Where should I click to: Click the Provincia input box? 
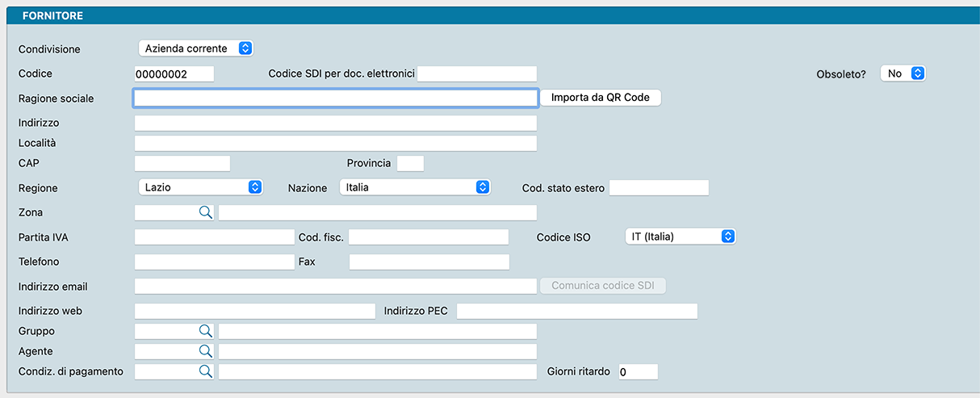pos(410,164)
